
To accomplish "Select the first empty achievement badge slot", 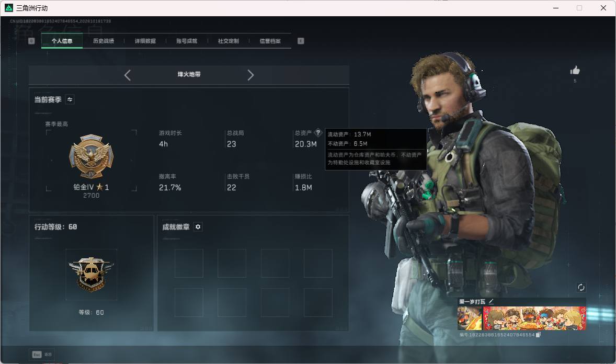I will click(189, 264).
